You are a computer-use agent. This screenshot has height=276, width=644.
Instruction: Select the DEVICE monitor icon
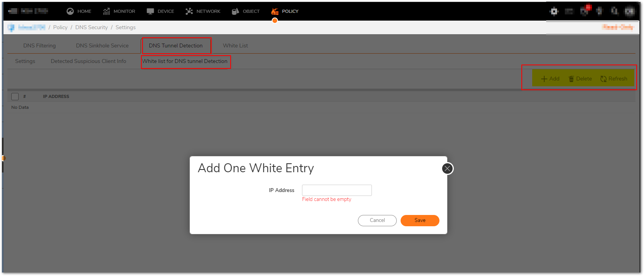(x=150, y=11)
